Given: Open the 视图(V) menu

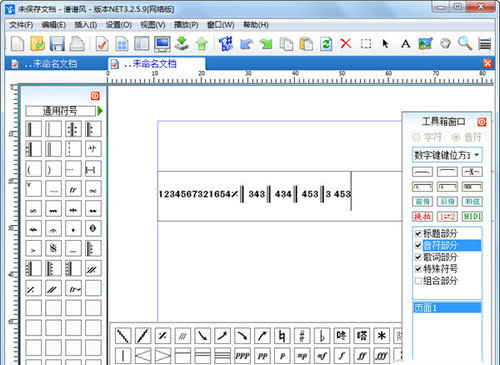Looking at the screenshot, I should pos(153,25).
